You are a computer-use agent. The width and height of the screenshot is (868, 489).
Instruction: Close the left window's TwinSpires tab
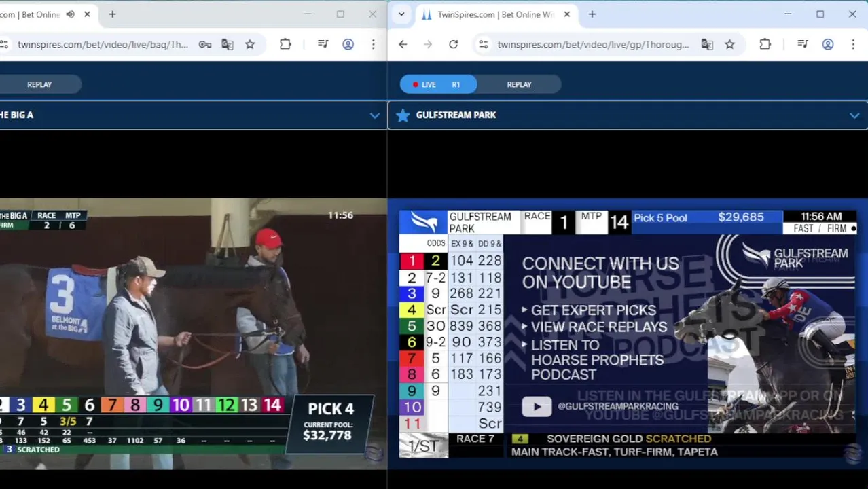[x=87, y=14]
